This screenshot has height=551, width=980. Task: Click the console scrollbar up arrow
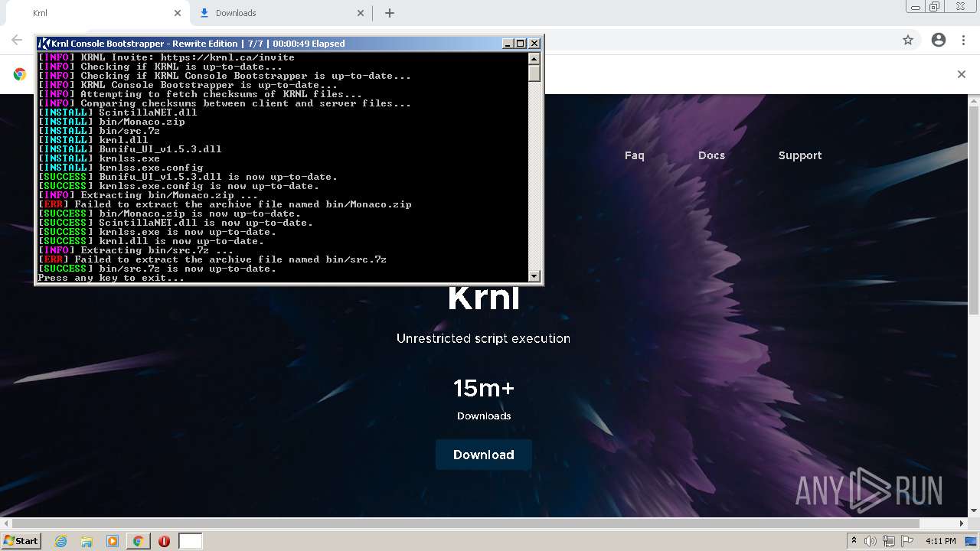point(534,58)
